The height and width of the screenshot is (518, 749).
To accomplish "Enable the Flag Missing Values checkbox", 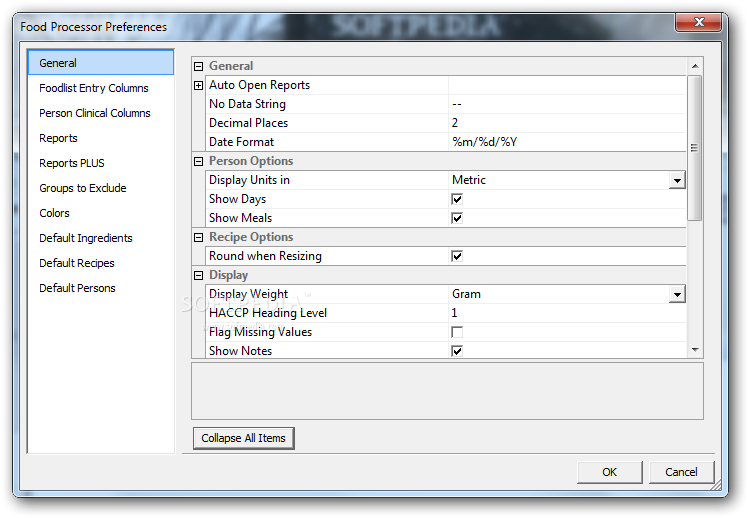I will click(457, 332).
